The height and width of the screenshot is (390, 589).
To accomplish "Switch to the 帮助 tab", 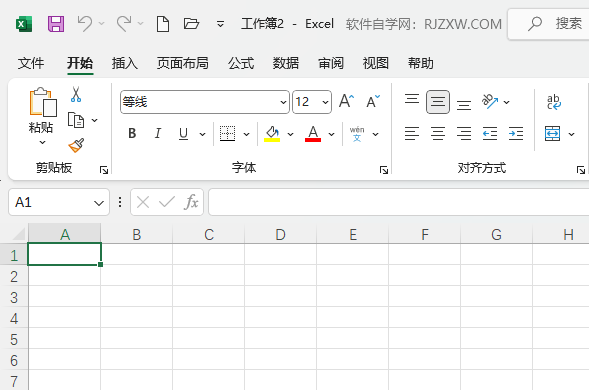I will coord(421,63).
